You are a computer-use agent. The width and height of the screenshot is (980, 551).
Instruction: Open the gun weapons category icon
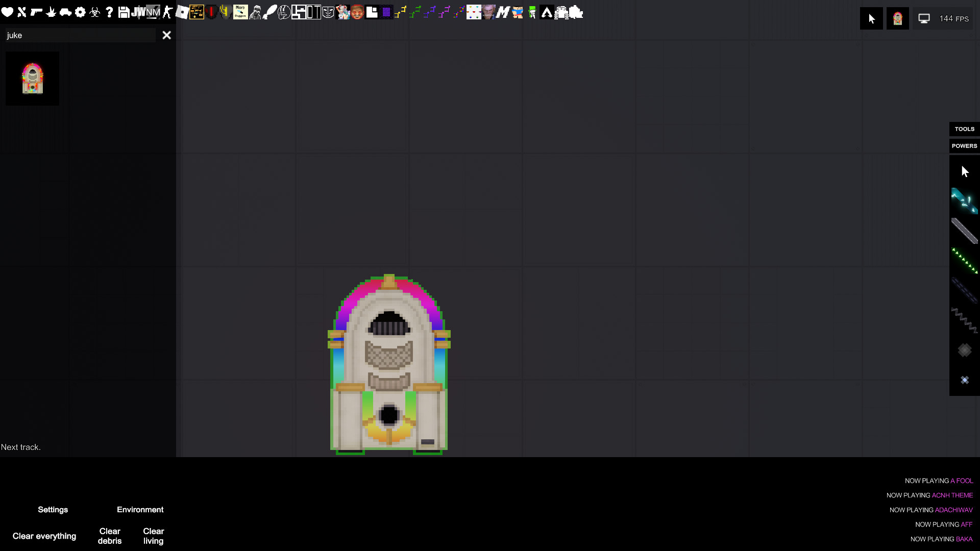36,12
